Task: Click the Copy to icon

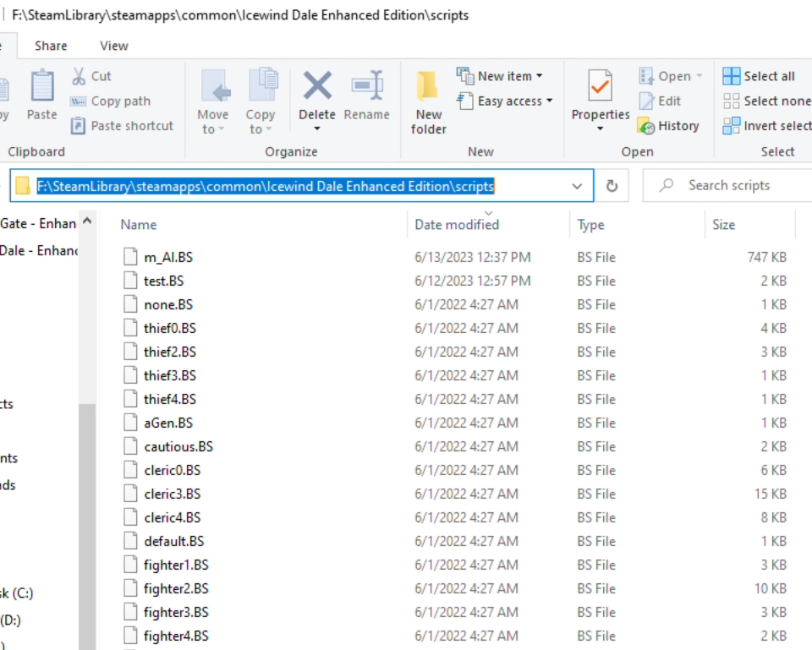Action: (263, 85)
